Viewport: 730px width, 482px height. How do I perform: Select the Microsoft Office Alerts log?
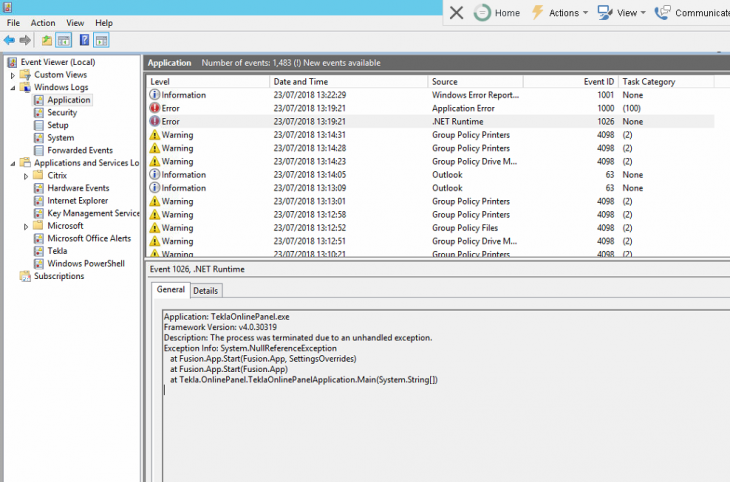pos(89,238)
